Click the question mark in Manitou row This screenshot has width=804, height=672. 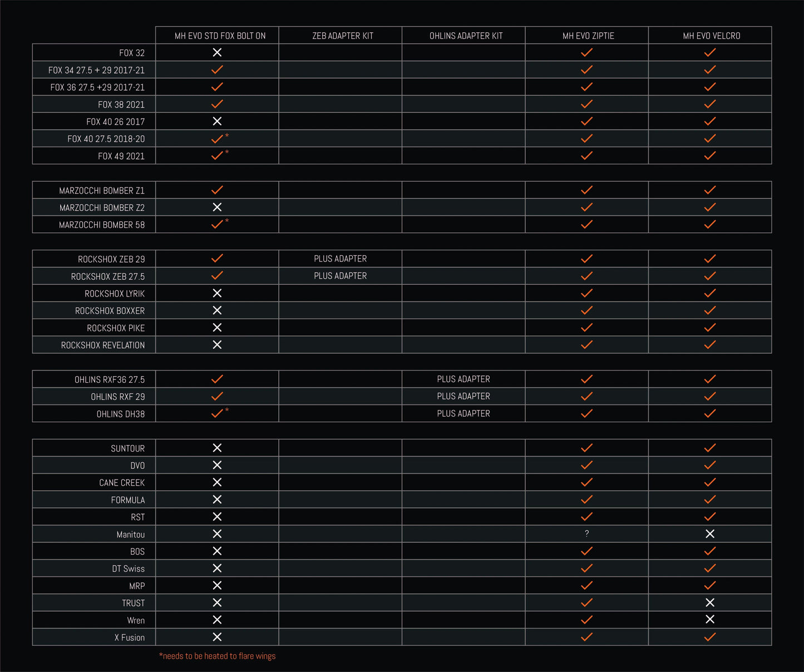click(x=586, y=534)
